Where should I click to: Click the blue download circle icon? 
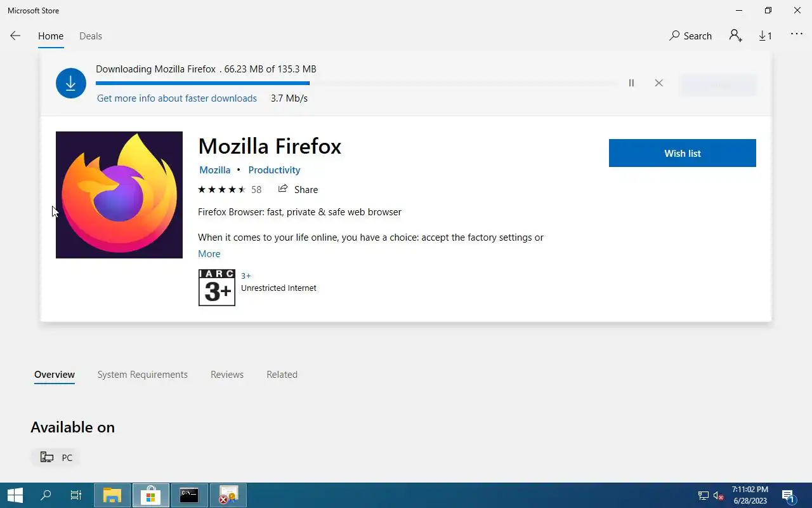pyautogui.click(x=71, y=83)
